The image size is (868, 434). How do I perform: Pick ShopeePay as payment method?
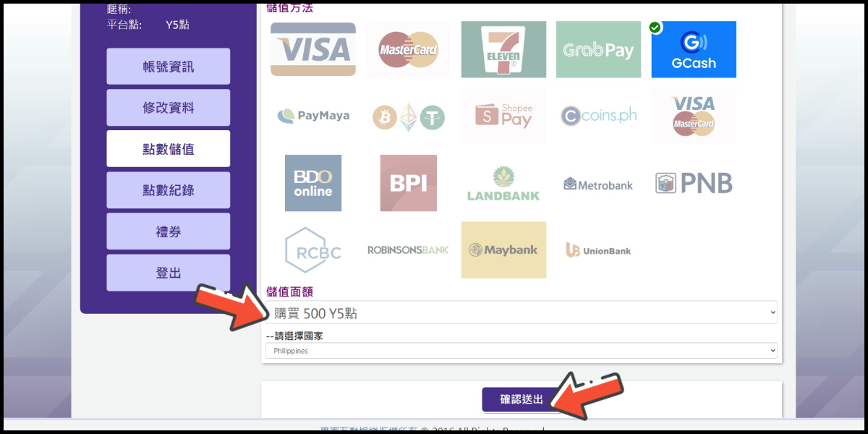tap(503, 116)
